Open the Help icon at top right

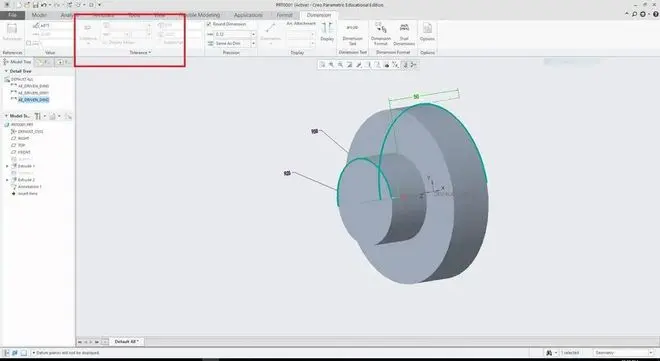(x=655, y=14)
